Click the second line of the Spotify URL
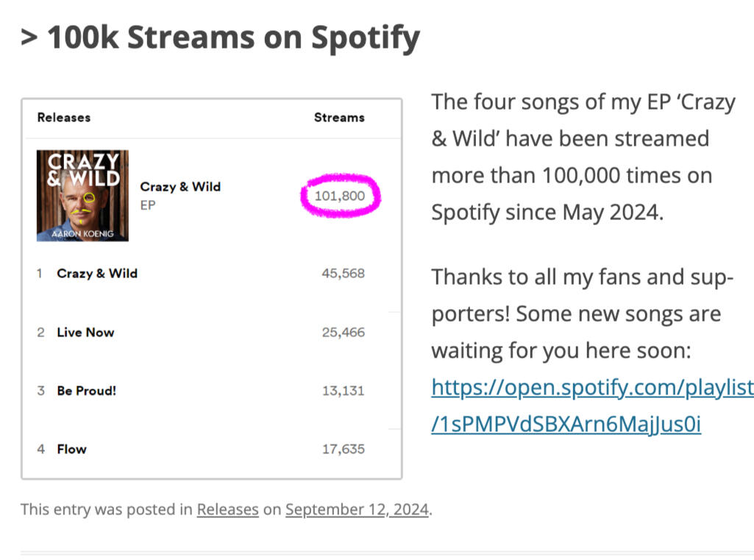 [566, 425]
